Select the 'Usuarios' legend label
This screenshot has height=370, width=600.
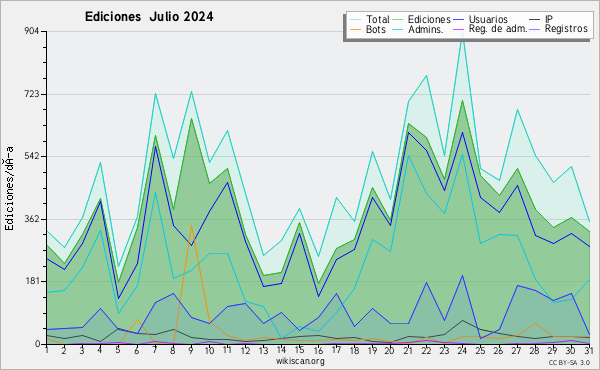tap(488, 19)
